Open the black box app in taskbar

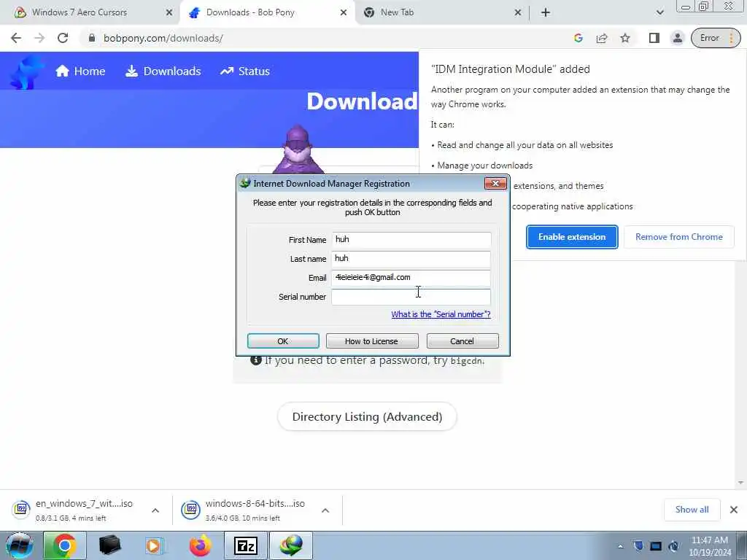[109, 545]
